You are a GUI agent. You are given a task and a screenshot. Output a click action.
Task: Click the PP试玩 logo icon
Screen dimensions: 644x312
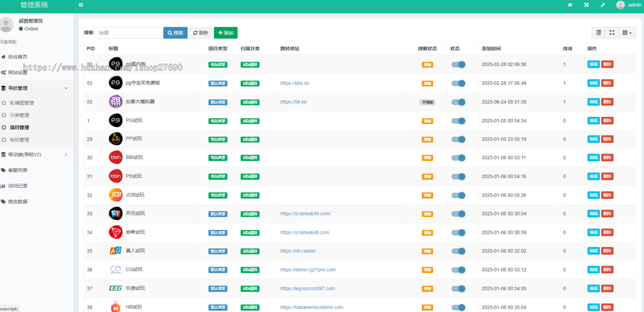(x=116, y=139)
